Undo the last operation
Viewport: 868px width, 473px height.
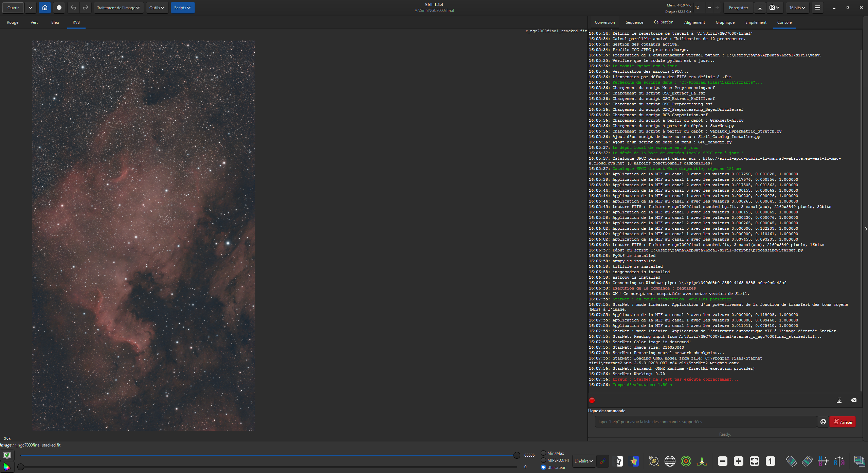click(73, 7)
